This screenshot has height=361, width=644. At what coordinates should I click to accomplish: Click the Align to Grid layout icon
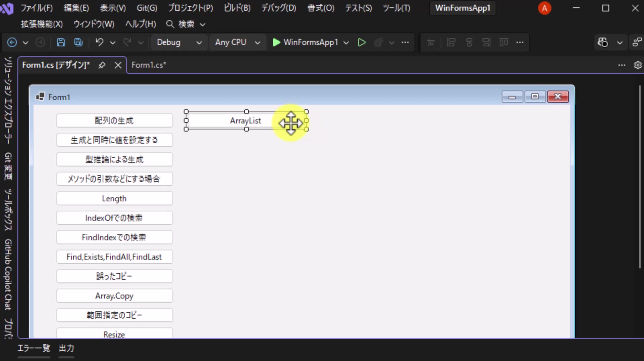click(x=431, y=42)
